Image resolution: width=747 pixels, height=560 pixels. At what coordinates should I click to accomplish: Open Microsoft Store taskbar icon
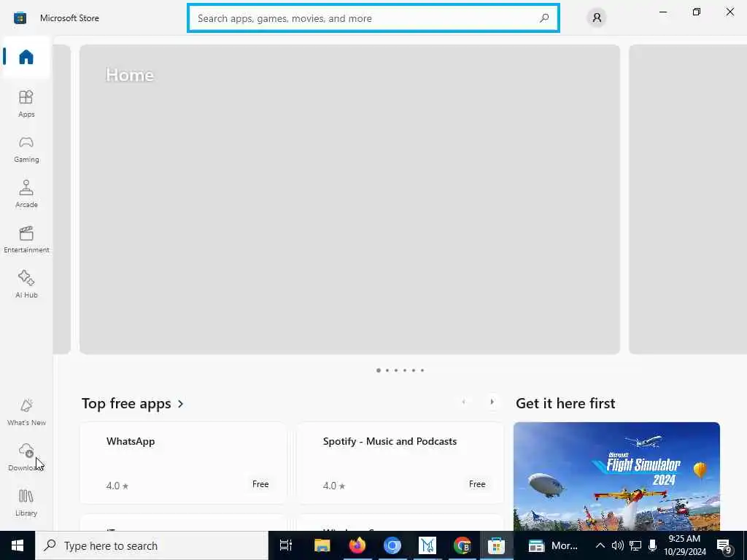[x=496, y=545]
